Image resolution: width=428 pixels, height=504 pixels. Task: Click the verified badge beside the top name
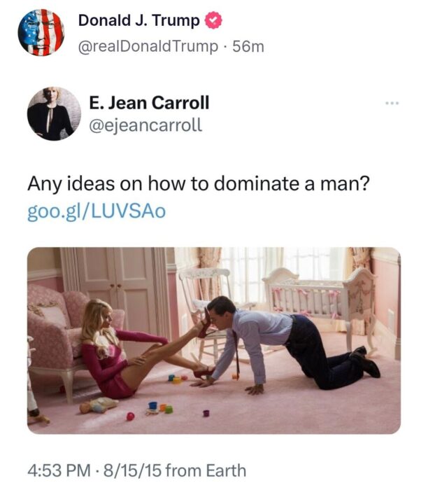point(213,21)
